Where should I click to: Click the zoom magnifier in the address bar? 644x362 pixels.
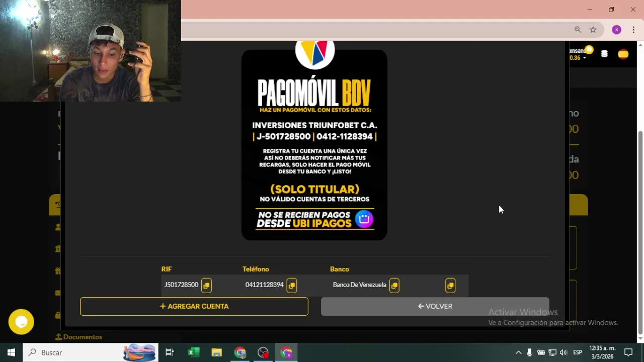click(x=578, y=30)
